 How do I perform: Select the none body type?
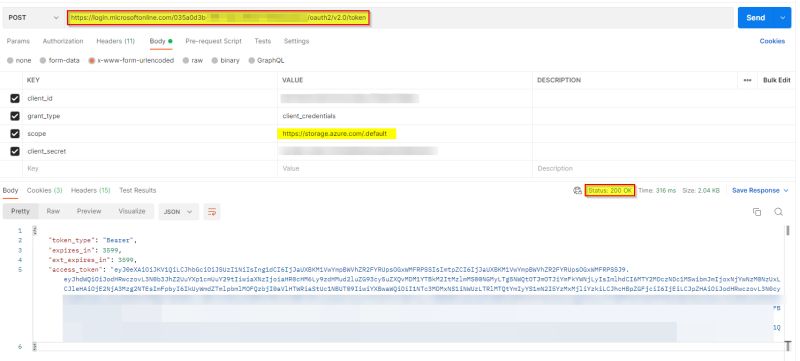[19, 61]
